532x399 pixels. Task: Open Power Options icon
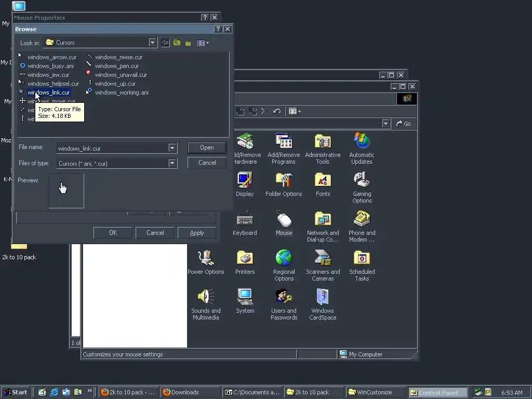[206, 262]
